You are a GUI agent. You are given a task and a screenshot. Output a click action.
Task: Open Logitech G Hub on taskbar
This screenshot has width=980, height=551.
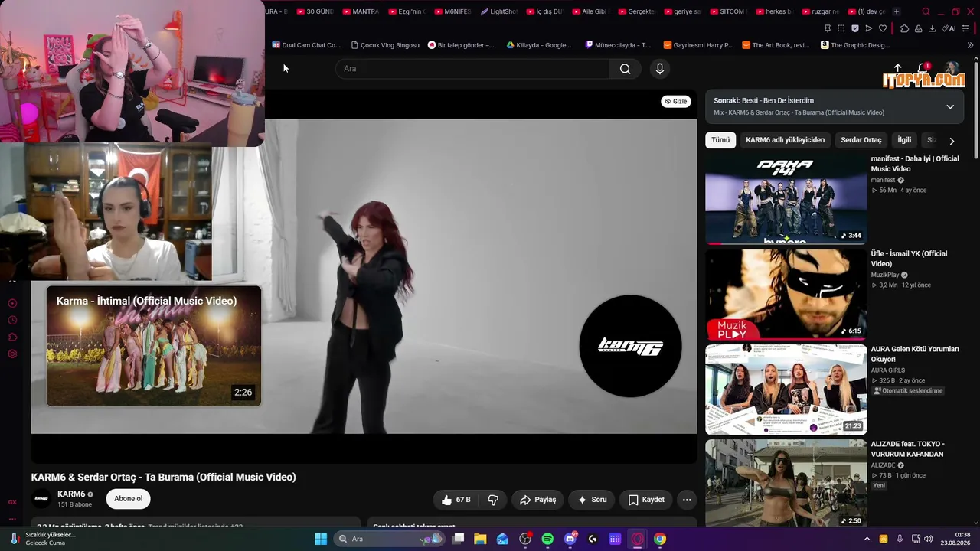(593, 539)
